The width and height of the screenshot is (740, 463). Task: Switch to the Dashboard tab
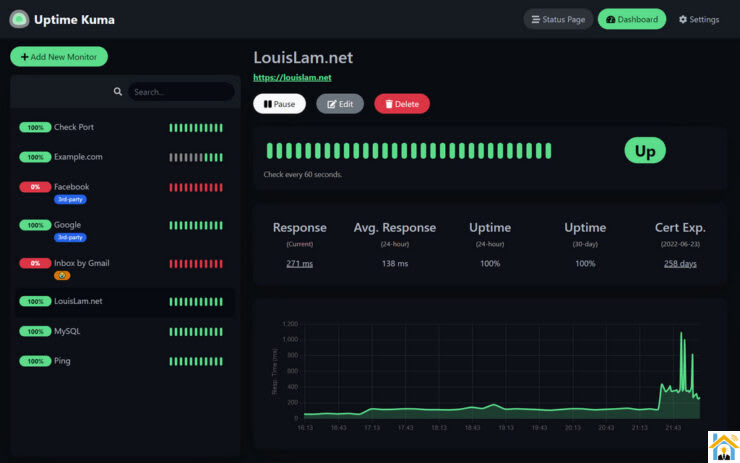632,19
